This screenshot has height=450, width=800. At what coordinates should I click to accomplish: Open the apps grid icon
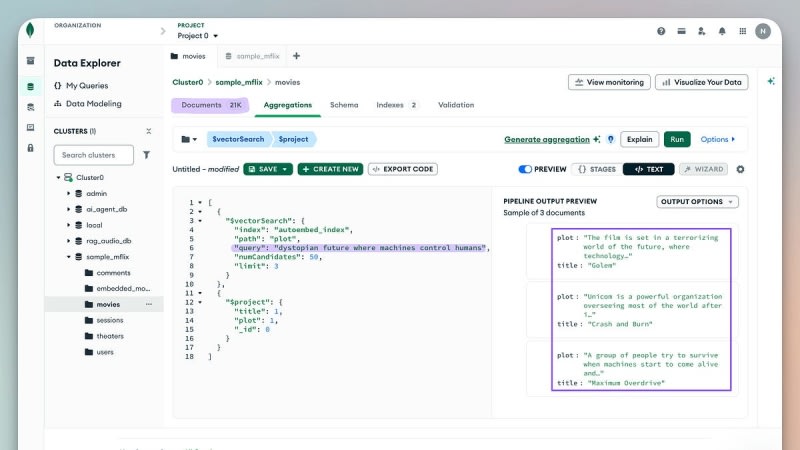click(742, 31)
